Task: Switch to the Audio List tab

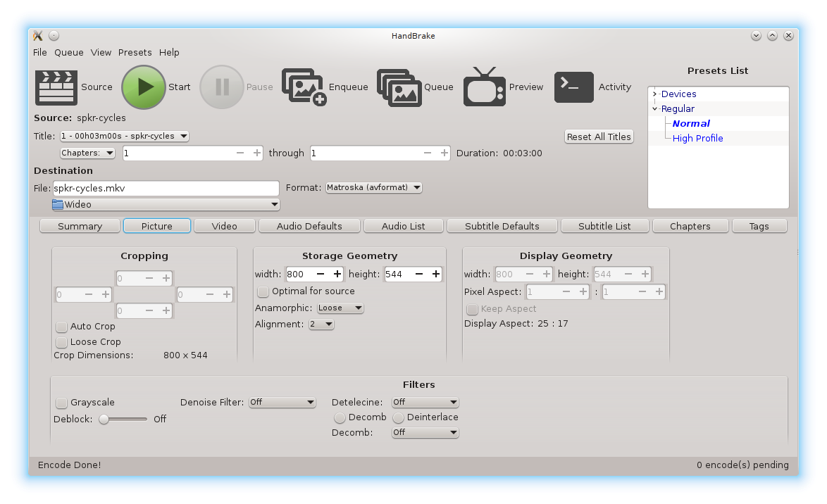Action: pyautogui.click(x=404, y=226)
